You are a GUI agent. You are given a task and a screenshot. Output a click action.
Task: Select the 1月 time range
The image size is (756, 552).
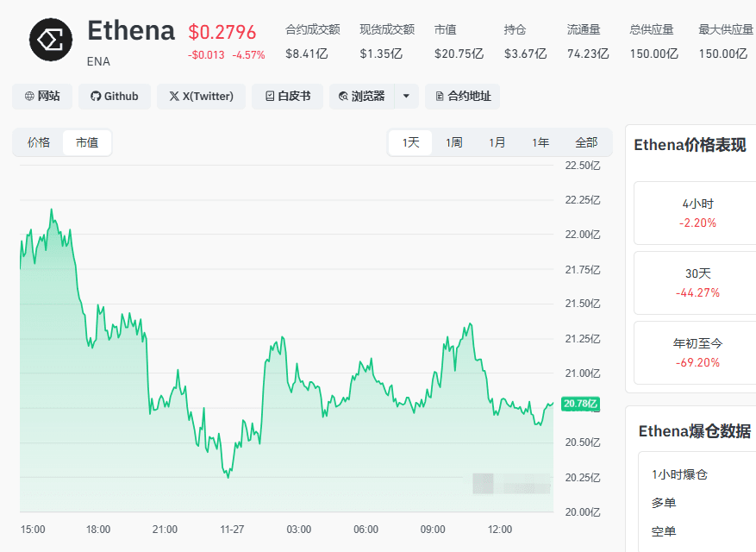pos(497,142)
